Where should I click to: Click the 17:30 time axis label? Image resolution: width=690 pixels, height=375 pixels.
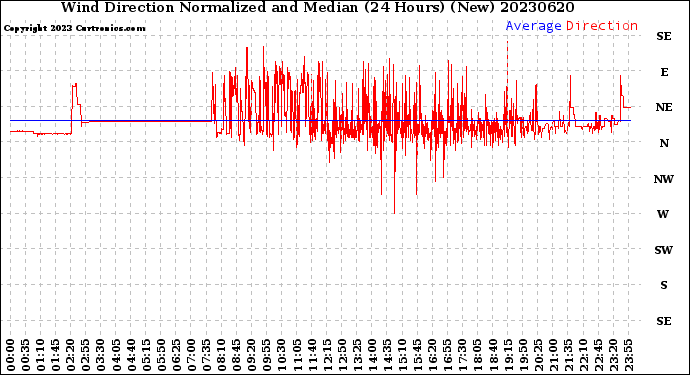[x=463, y=355]
